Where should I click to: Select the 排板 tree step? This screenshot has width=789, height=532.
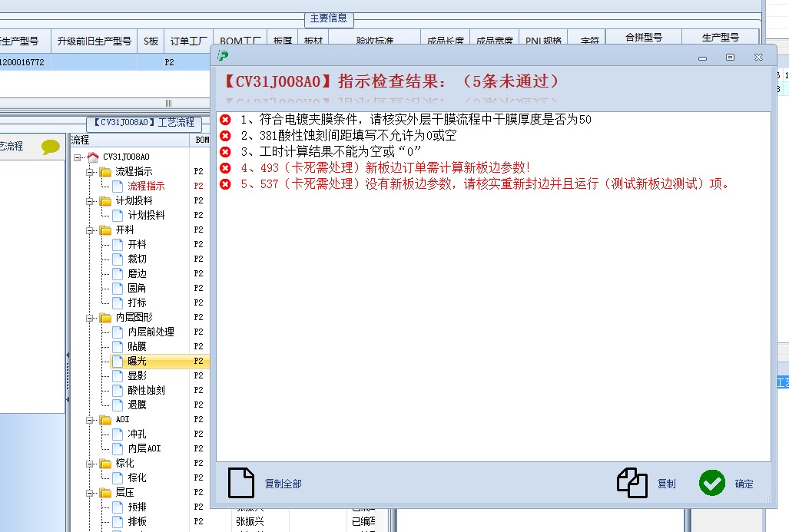tap(137, 521)
